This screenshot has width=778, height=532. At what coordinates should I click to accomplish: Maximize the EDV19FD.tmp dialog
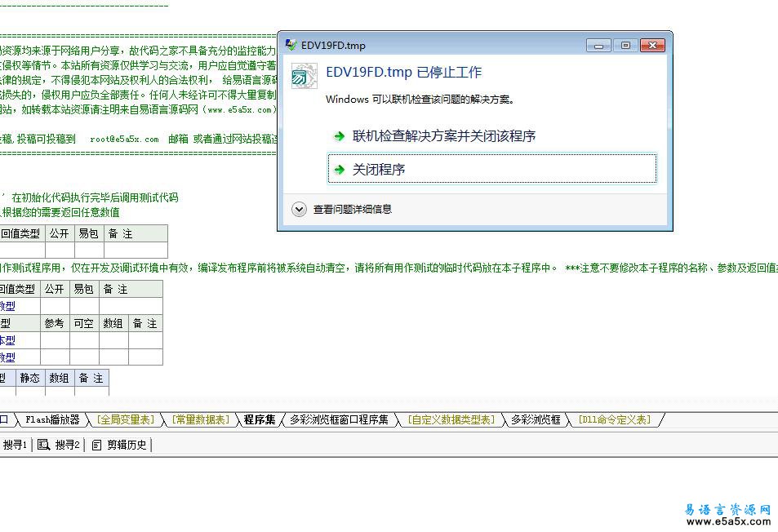pyautogui.click(x=625, y=46)
